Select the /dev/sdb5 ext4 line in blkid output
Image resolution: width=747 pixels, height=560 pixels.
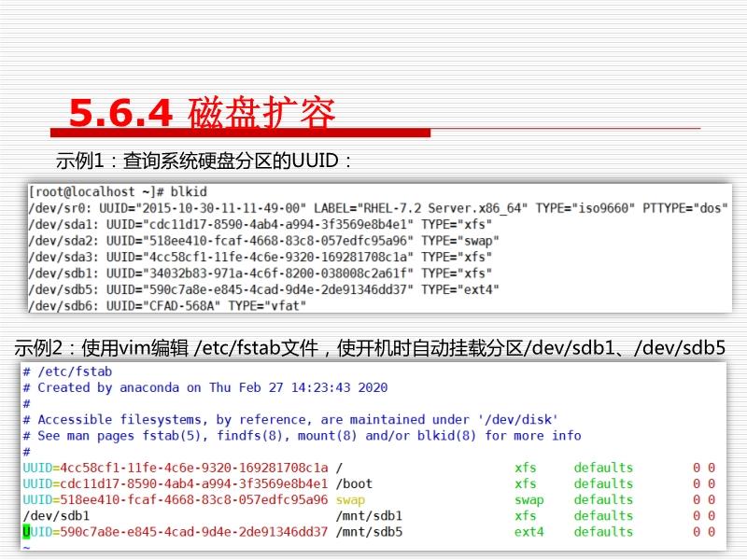(x=263, y=289)
